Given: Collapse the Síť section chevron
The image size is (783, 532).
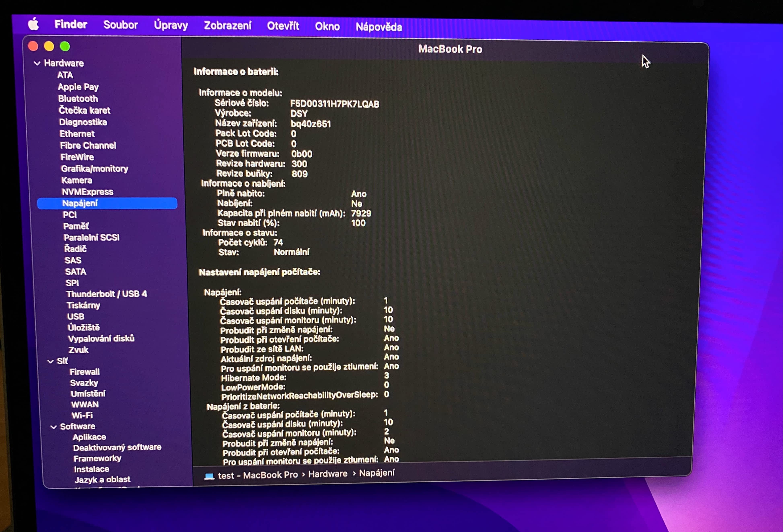Looking at the screenshot, I should click(x=50, y=361).
